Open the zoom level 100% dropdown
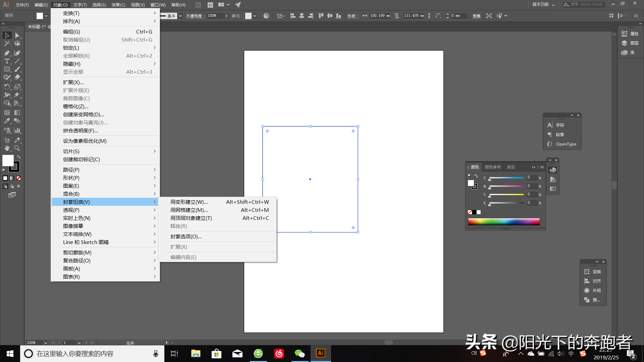The height and width of the screenshot is (362, 644). pos(46,343)
